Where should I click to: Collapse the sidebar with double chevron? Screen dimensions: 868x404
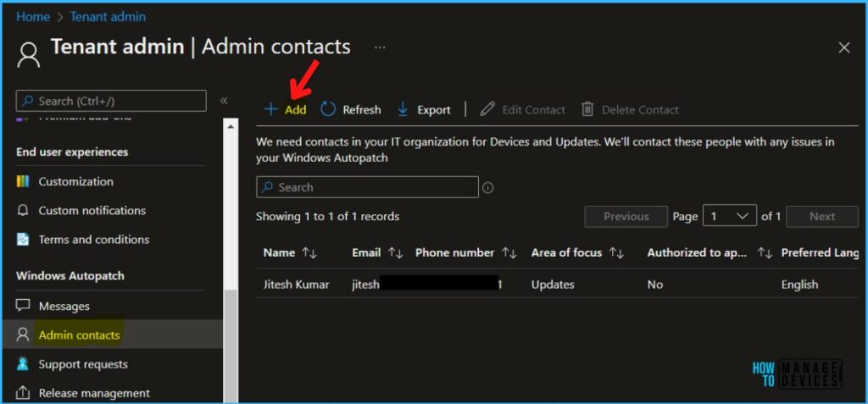click(x=224, y=101)
